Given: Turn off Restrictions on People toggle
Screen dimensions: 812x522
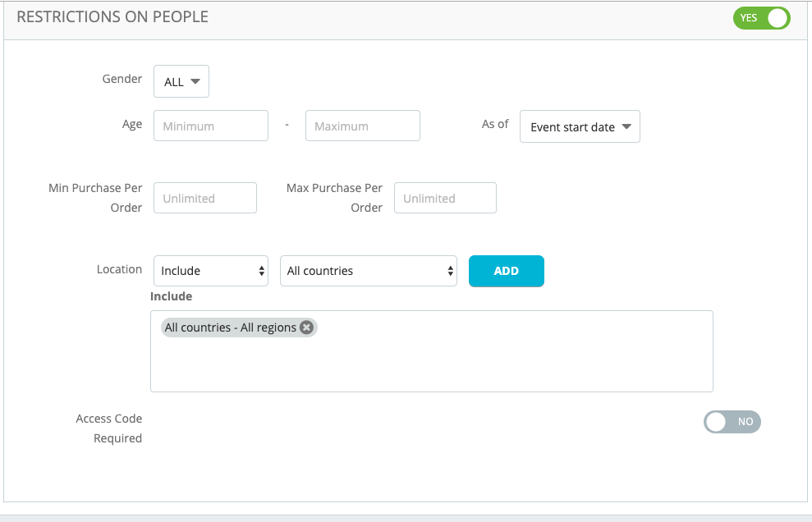Looking at the screenshot, I should [761, 18].
